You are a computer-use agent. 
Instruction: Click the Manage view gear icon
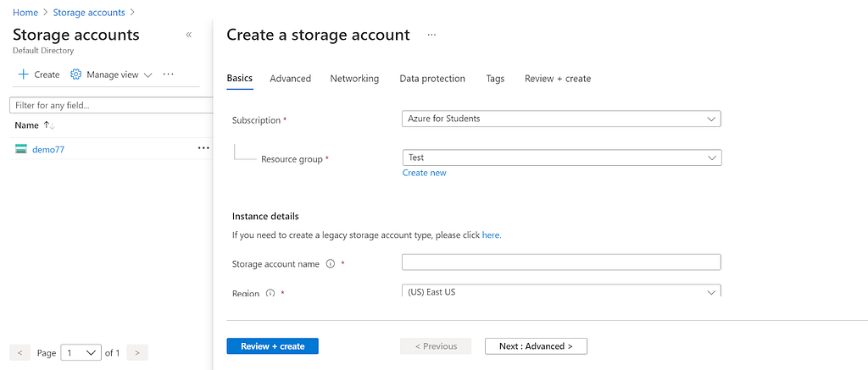(x=75, y=75)
